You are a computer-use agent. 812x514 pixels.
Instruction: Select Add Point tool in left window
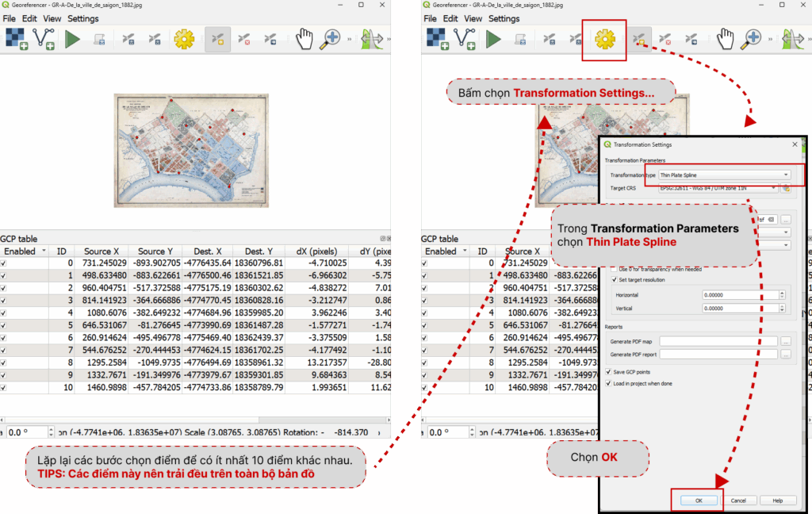217,40
